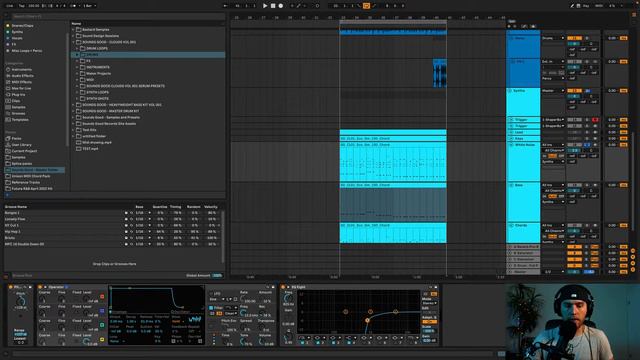Toggle the Link button in the control bar
The image size is (640, 360).
click(x=9, y=6)
